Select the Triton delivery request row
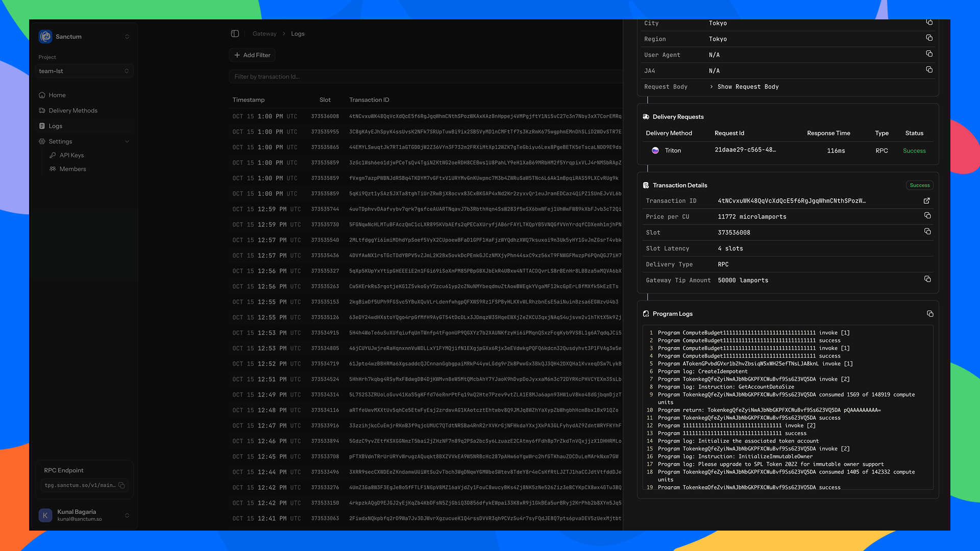This screenshot has width=980, height=551. [788, 151]
